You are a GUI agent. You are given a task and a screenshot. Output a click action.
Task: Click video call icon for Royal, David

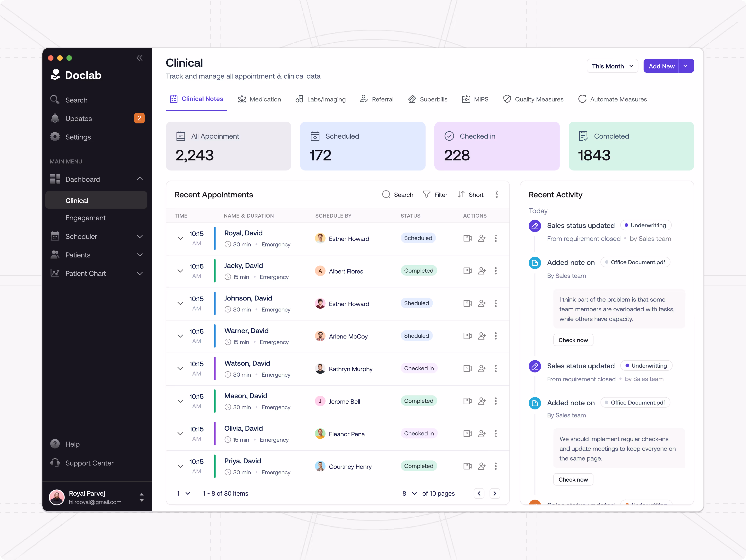coord(467,238)
